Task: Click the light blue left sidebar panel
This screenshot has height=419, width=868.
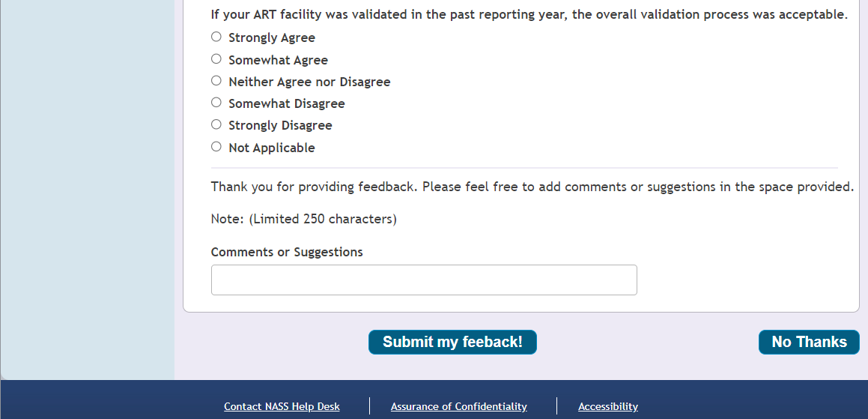Action: coord(87,187)
